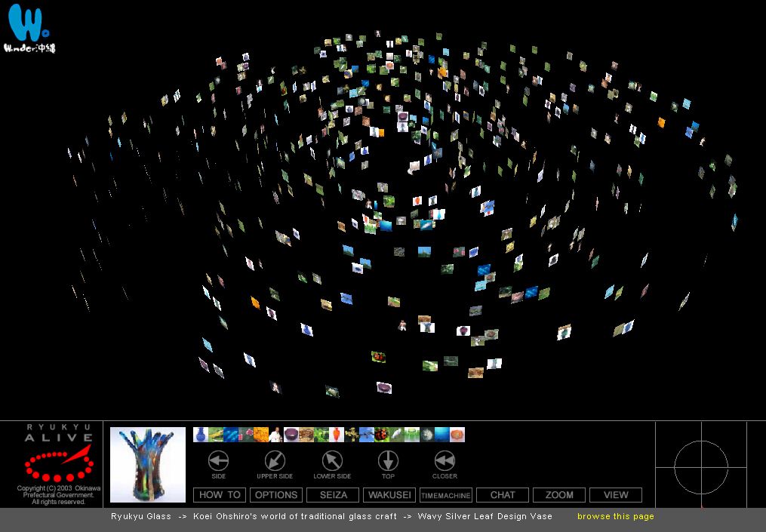Open the OPTIONS menu
This screenshot has width=766, height=532.
(x=276, y=495)
